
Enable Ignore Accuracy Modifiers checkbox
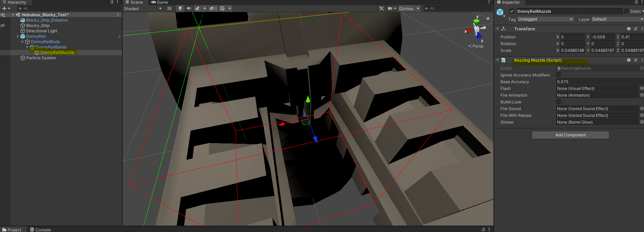pos(558,75)
